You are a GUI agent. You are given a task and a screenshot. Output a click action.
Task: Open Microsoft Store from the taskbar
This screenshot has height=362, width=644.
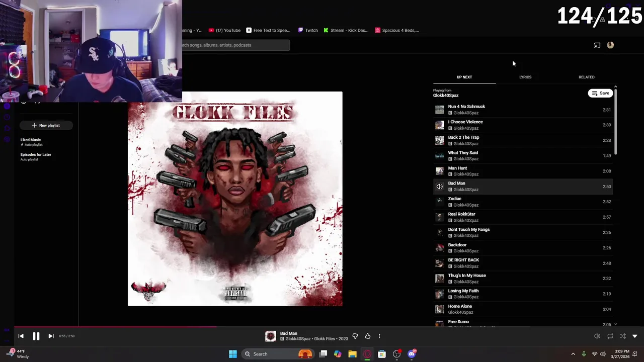click(x=382, y=354)
